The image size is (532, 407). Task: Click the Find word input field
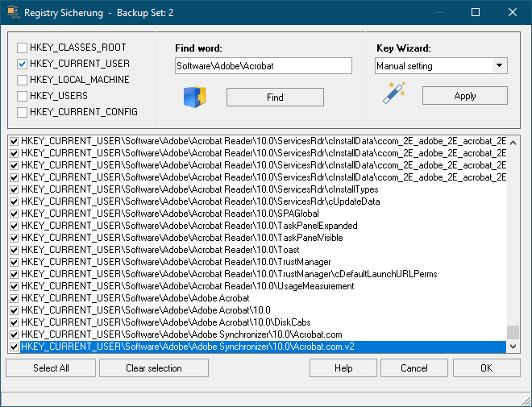coord(264,65)
